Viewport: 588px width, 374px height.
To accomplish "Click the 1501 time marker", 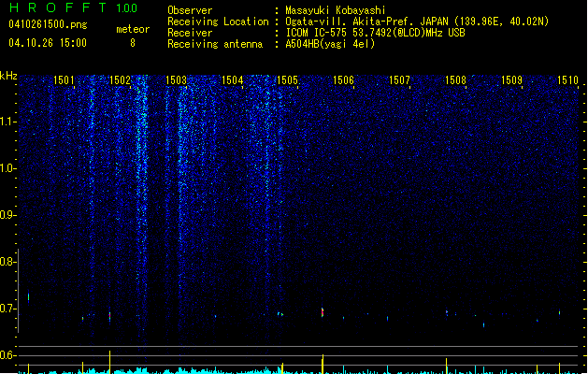I will click(64, 80).
